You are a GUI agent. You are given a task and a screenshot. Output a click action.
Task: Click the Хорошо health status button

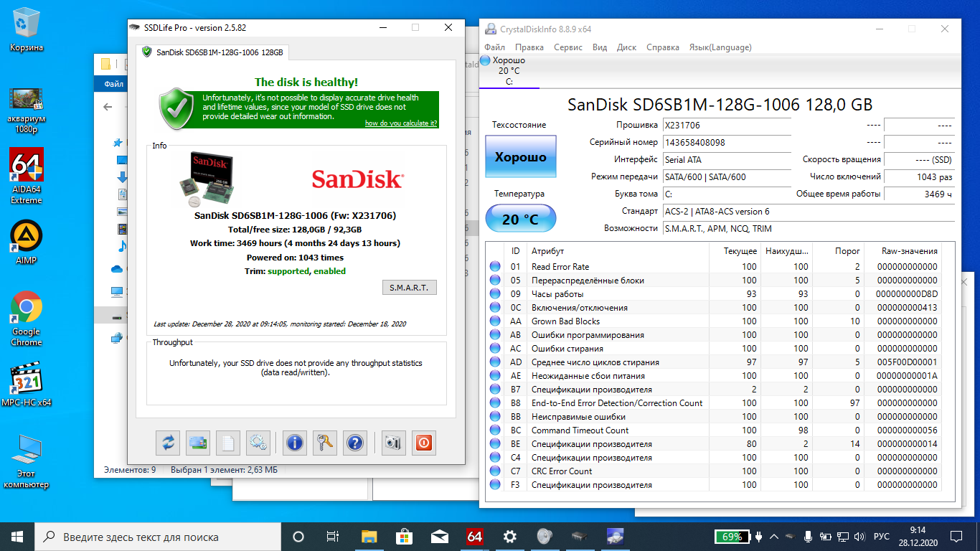coord(521,157)
